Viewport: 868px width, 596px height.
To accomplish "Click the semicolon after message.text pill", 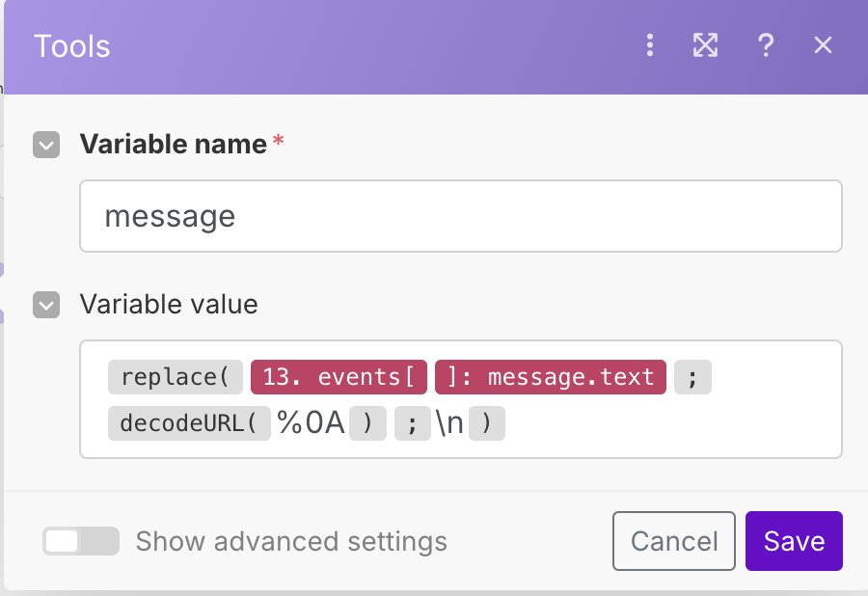I will 692,377.
